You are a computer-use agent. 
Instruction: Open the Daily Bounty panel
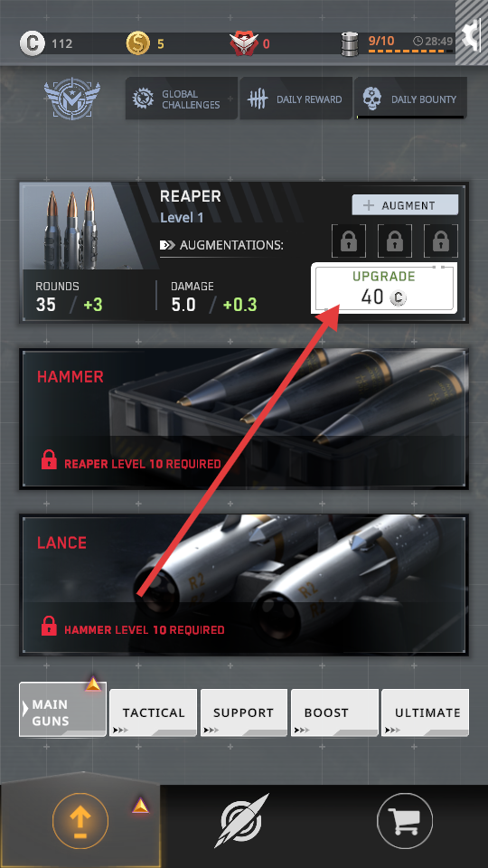pos(410,99)
